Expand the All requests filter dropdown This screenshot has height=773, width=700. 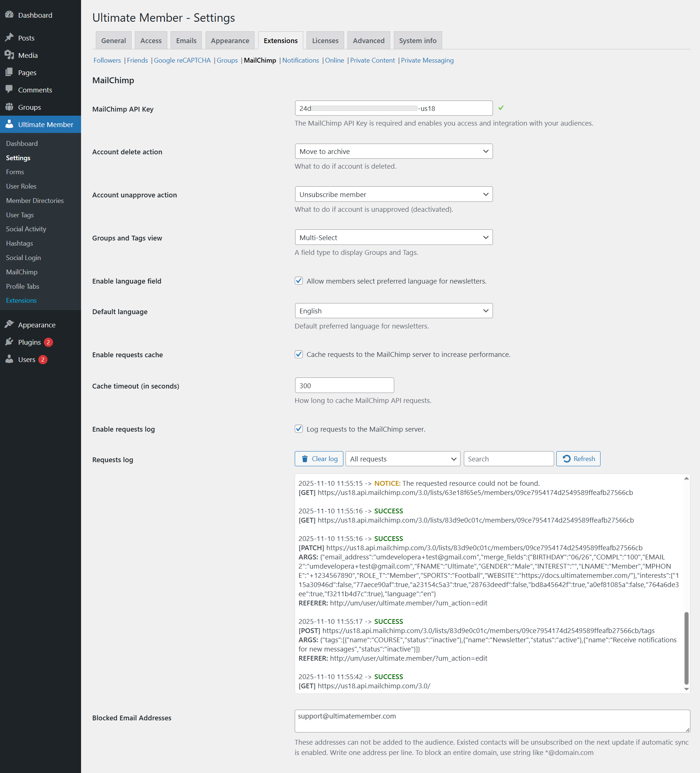tap(403, 459)
